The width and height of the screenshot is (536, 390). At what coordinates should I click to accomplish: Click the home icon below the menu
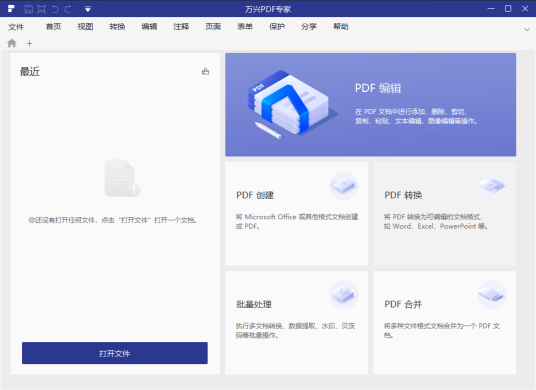click(x=12, y=43)
